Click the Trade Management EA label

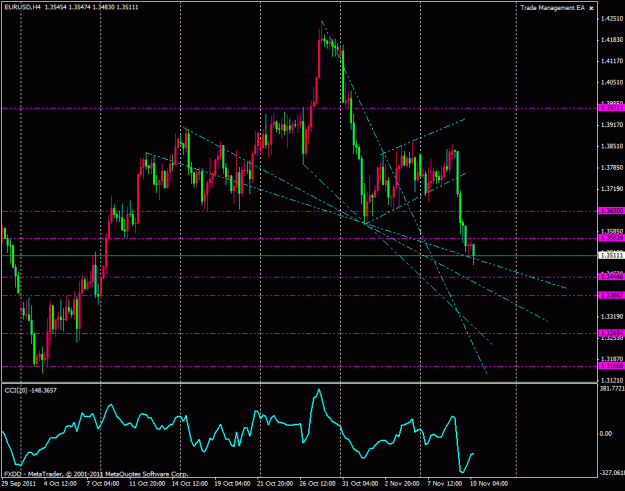pos(552,8)
